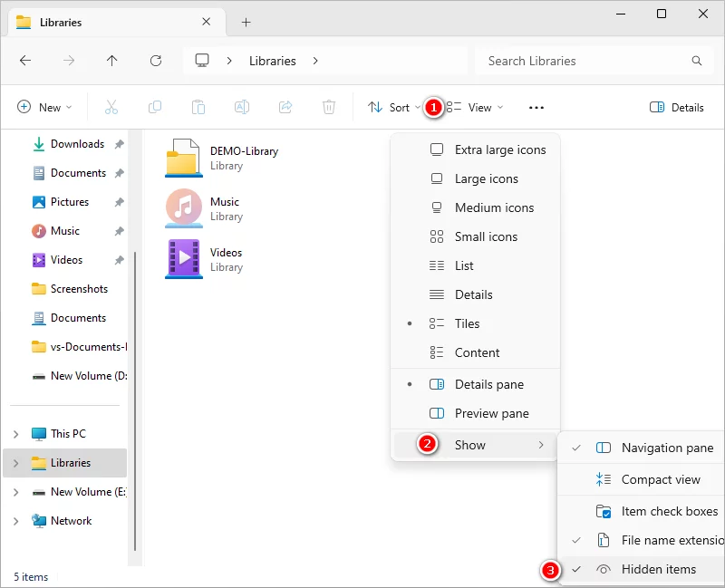Click the Share icon in toolbar
725x588 pixels.
coord(285,107)
